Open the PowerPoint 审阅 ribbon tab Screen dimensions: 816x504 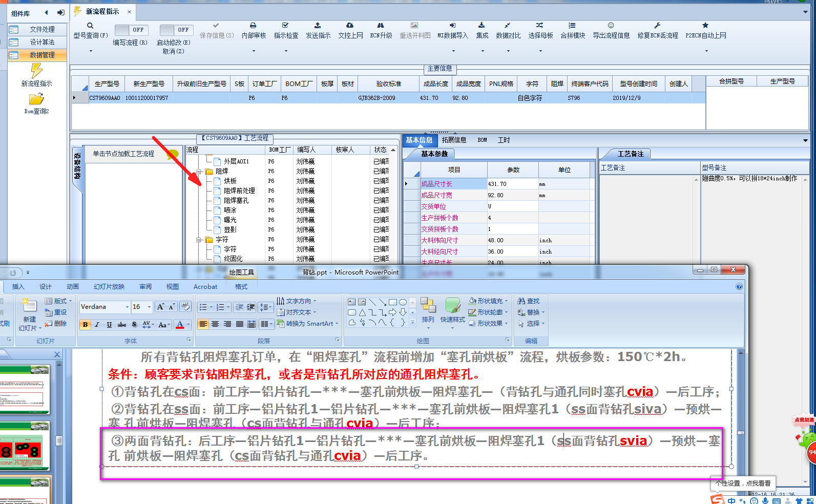pos(145,287)
